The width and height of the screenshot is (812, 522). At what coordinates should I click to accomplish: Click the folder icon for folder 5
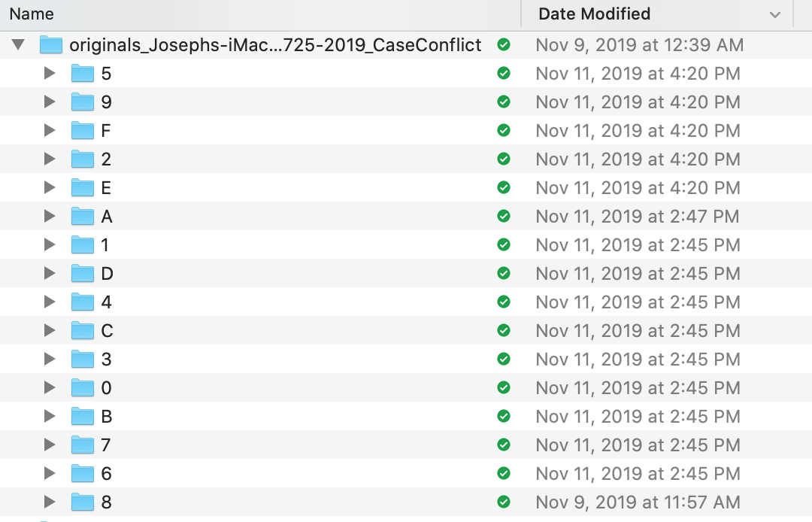(x=83, y=74)
